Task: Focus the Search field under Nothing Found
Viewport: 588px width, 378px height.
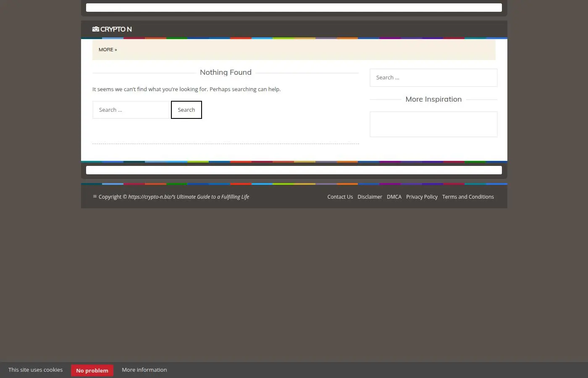Action: tap(131, 110)
